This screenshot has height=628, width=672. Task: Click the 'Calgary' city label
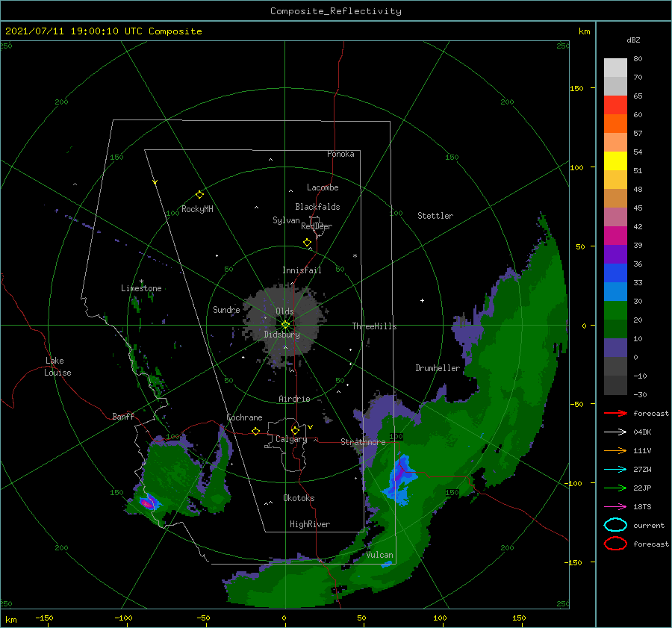[x=291, y=439]
